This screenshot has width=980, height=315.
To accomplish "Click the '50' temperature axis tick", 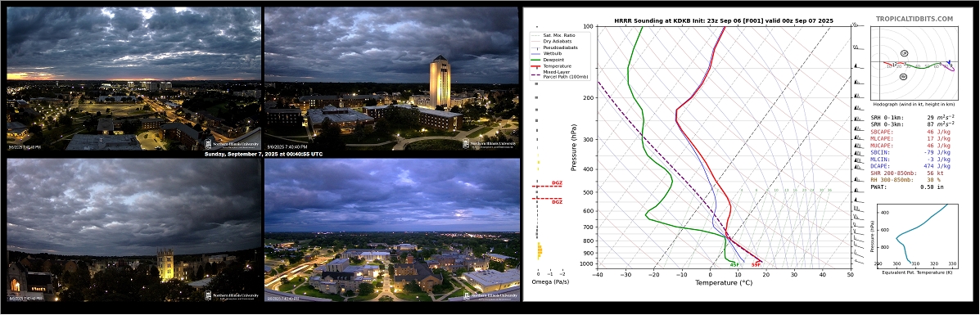I will click(x=851, y=274).
